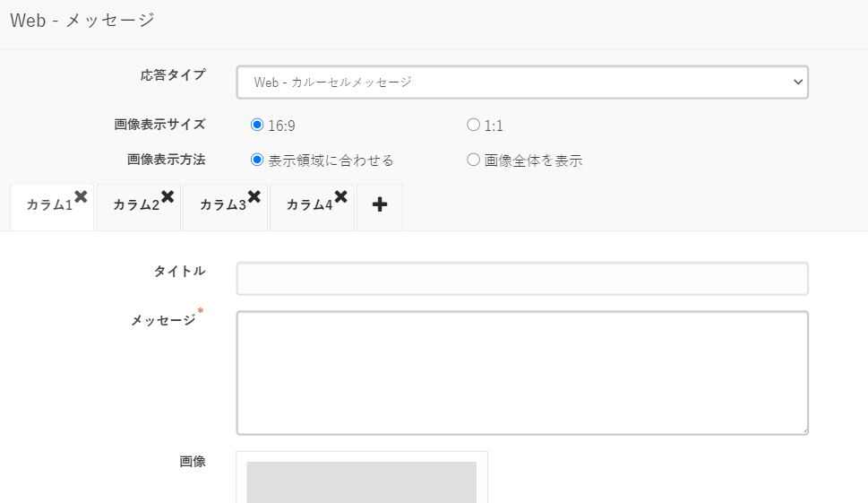Open the 応答タイプ dropdown
Screen dimensions: 868x503
[x=522, y=82]
